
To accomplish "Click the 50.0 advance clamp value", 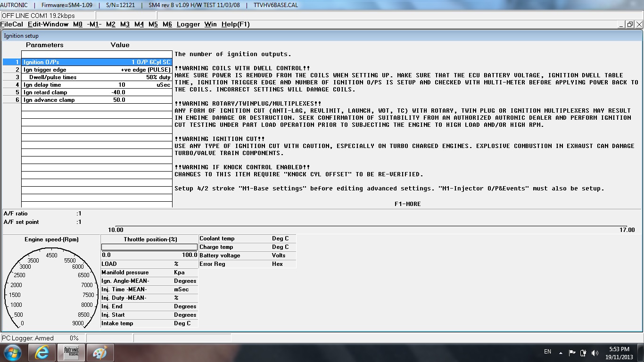I will click(x=119, y=100).
